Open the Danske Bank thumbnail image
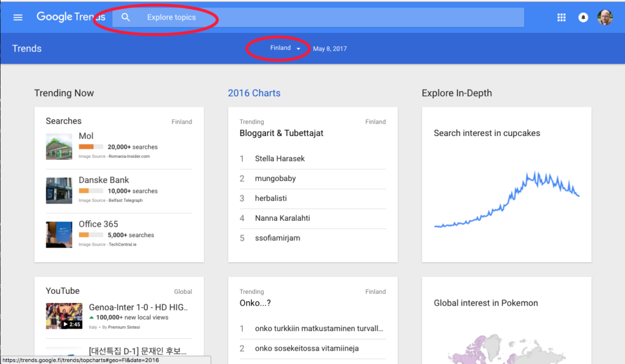 click(59, 191)
